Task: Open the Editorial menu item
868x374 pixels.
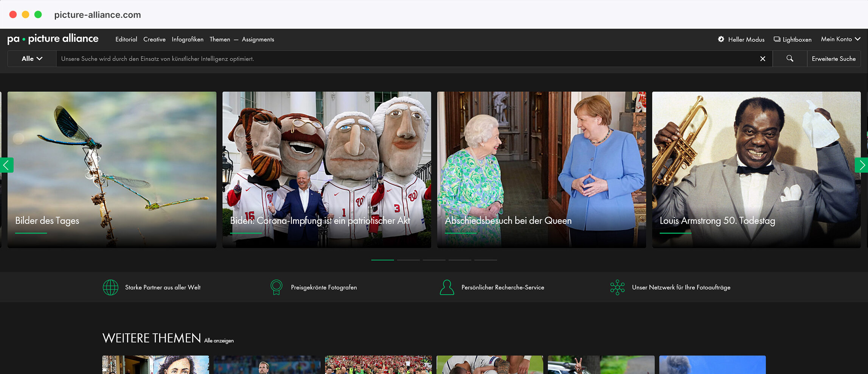Action: 126,39
